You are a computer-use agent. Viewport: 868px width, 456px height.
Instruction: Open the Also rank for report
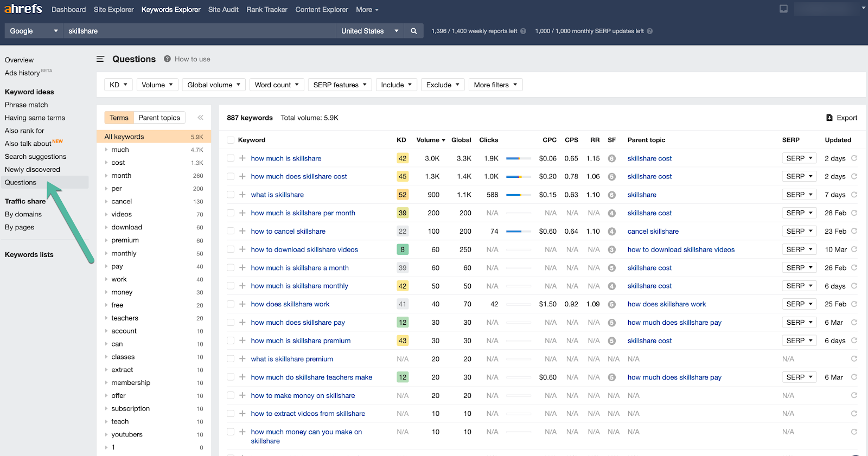(24, 131)
